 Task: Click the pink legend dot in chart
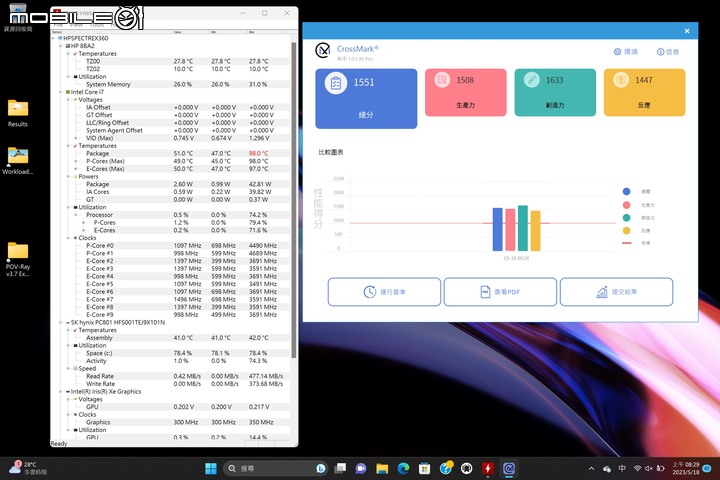pyautogui.click(x=626, y=205)
